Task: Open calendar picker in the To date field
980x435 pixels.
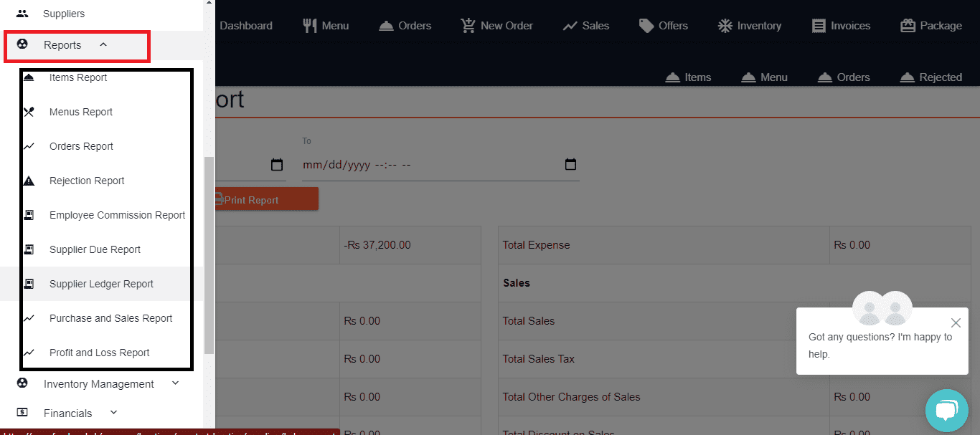Action: pos(570,165)
